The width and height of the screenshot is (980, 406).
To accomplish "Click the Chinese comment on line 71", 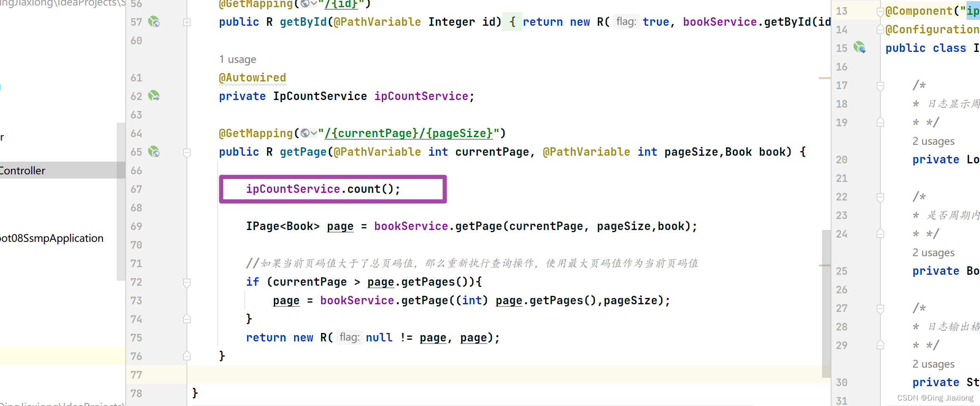I will click(472, 263).
